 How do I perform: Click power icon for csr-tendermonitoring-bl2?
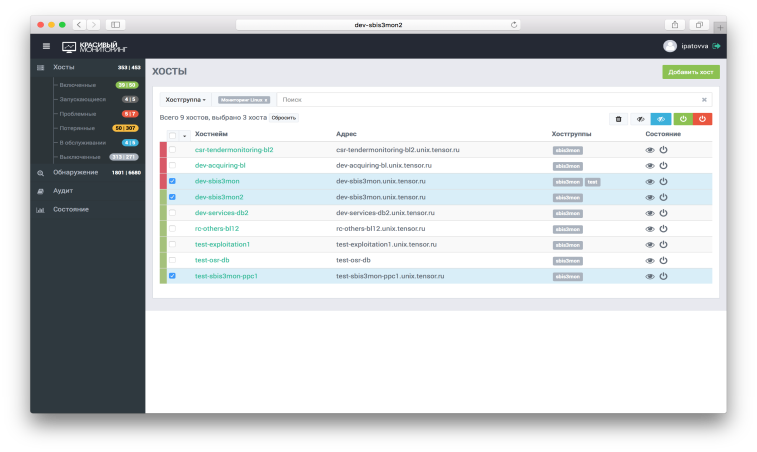(663, 150)
